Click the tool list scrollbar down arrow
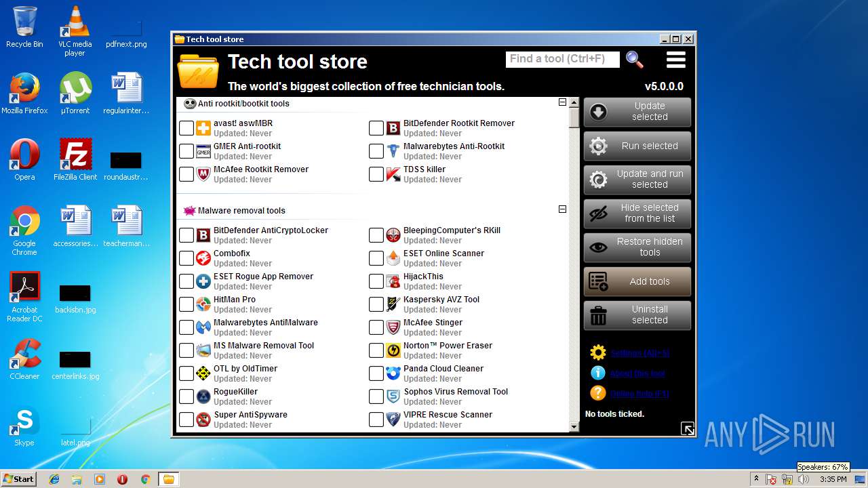The height and width of the screenshot is (488, 868). click(574, 427)
